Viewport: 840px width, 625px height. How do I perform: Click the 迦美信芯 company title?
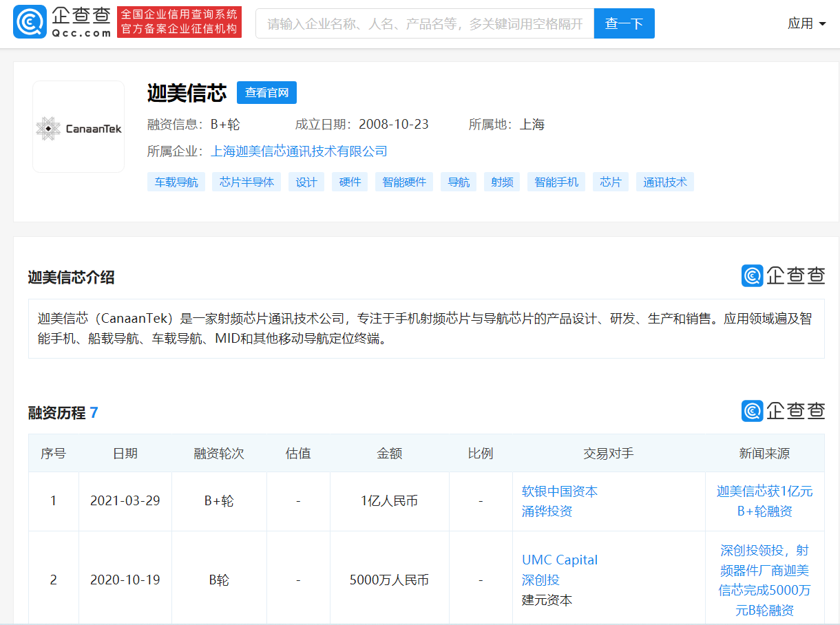click(187, 93)
